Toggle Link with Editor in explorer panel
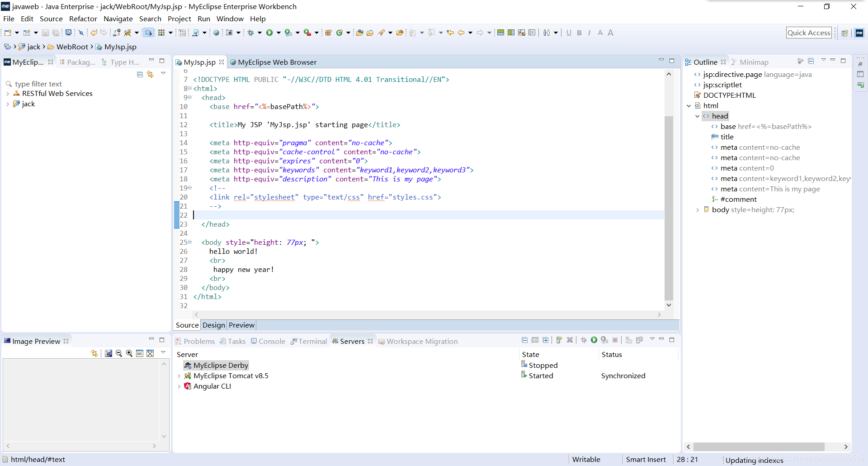This screenshot has width=868, height=466. [150, 74]
